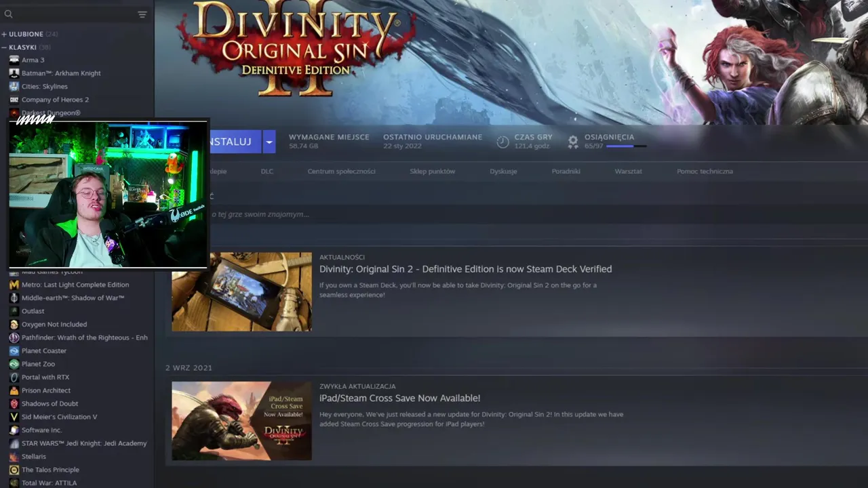868x488 pixels.
Task: Click the Software Inc. game icon
Action: tap(14, 430)
